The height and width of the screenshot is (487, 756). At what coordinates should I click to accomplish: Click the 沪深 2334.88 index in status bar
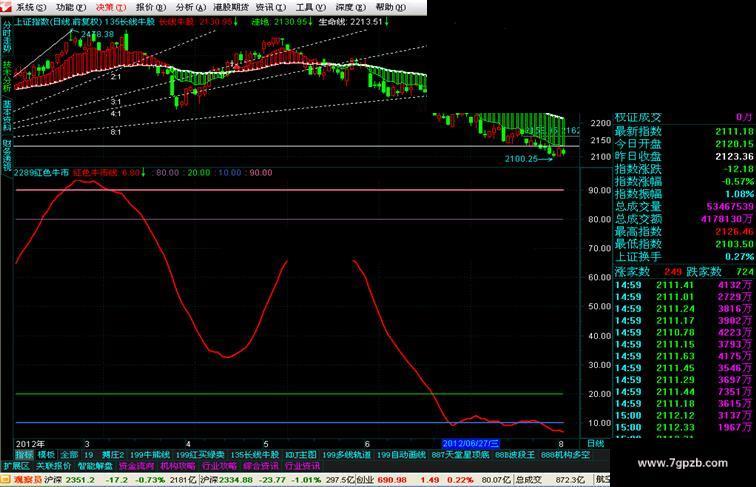[x=227, y=480]
